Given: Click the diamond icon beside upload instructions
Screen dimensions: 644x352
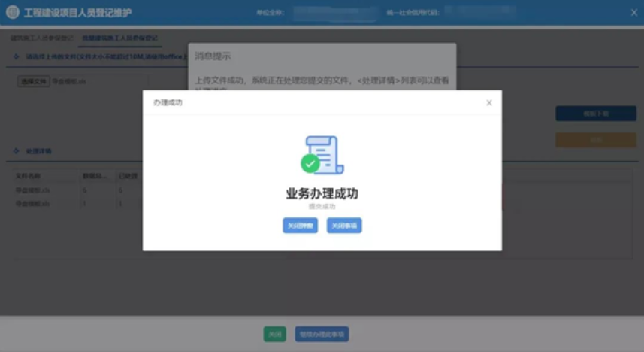Looking at the screenshot, I should (x=16, y=56).
